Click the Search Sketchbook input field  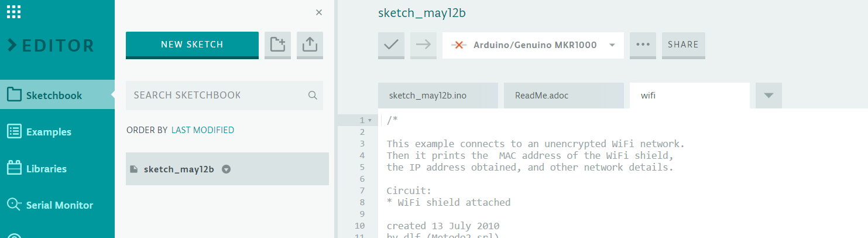tap(217, 95)
